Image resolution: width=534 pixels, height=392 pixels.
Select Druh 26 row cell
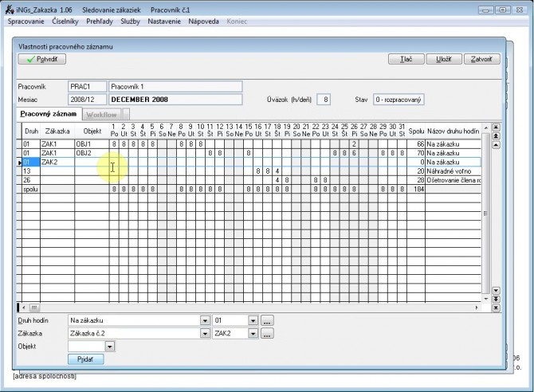(31, 180)
